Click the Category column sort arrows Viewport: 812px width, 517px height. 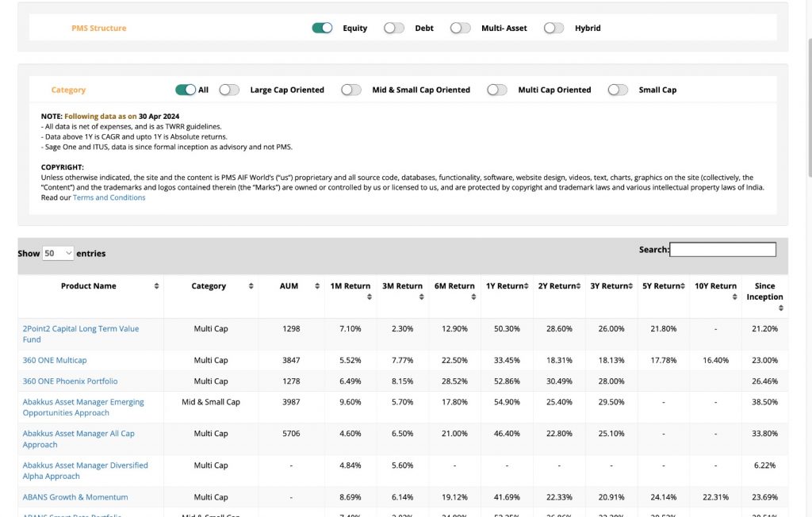(251, 286)
